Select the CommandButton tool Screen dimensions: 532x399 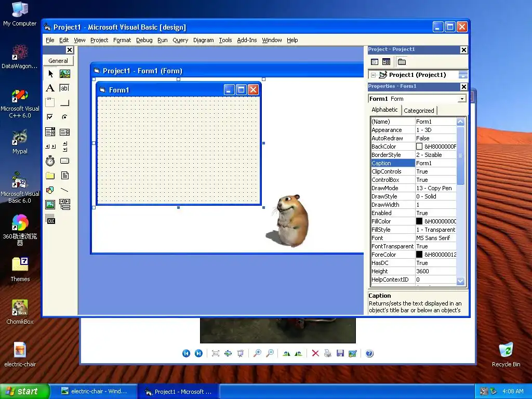(x=64, y=102)
